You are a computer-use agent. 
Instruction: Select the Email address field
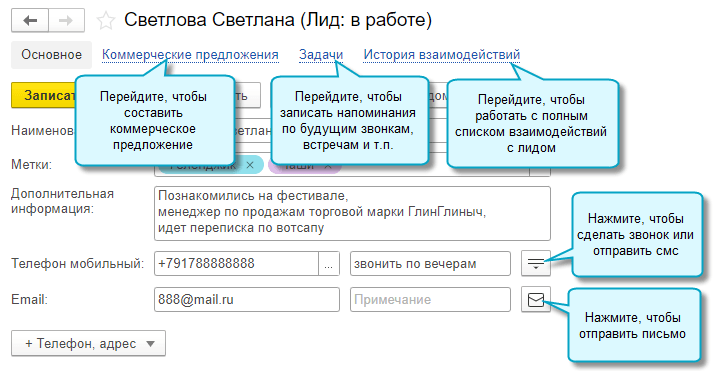coord(247,300)
